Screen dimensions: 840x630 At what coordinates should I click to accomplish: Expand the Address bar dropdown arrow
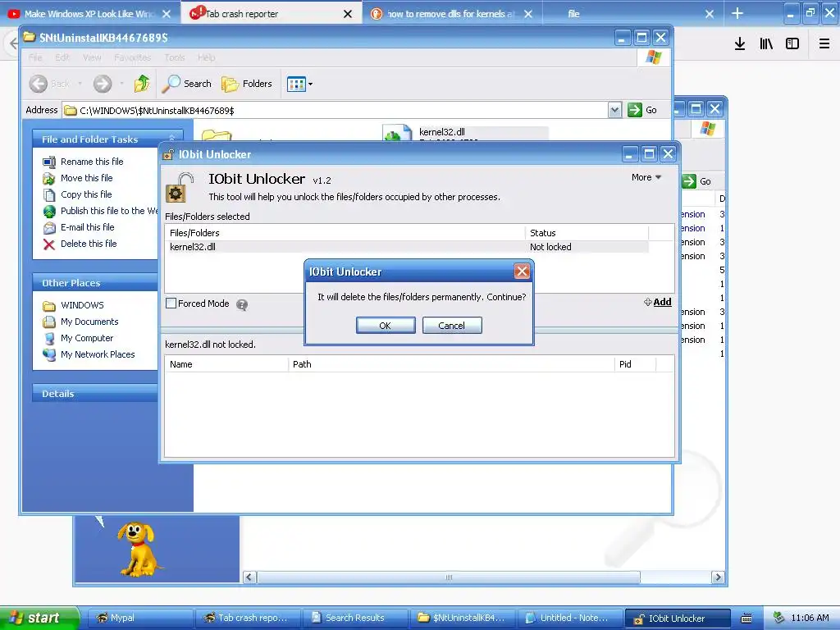pyautogui.click(x=614, y=110)
